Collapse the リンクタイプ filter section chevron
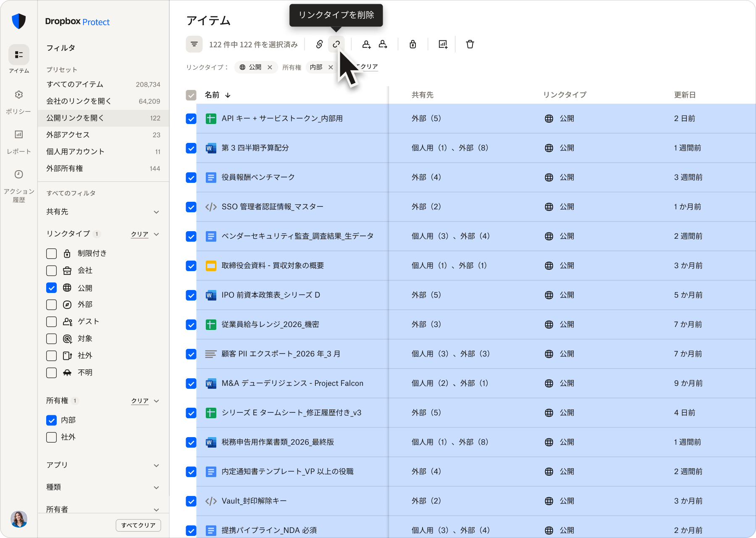Viewport: 756px width, 538px height. [156, 234]
